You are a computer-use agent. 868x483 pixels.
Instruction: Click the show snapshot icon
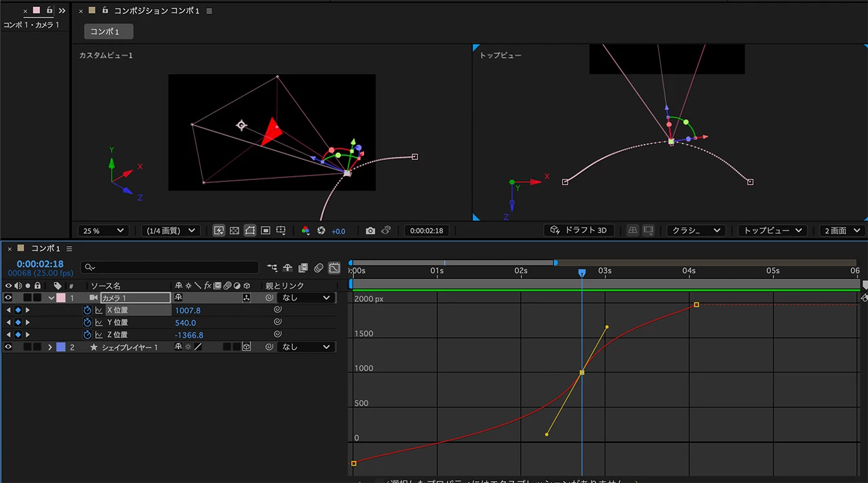[385, 230]
